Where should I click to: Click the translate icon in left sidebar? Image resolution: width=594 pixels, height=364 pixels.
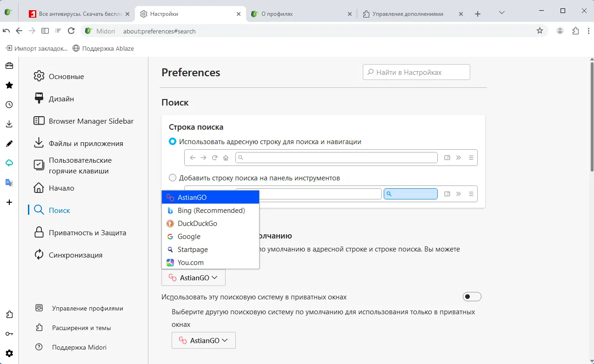(9, 183)
